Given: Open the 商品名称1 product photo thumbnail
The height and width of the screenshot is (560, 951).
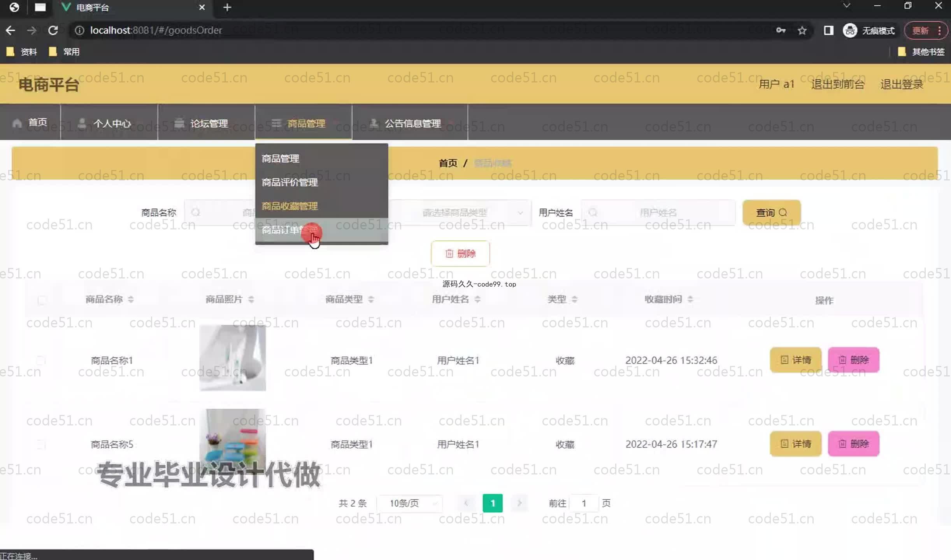Looking at the screenshot, I should 233,358.
